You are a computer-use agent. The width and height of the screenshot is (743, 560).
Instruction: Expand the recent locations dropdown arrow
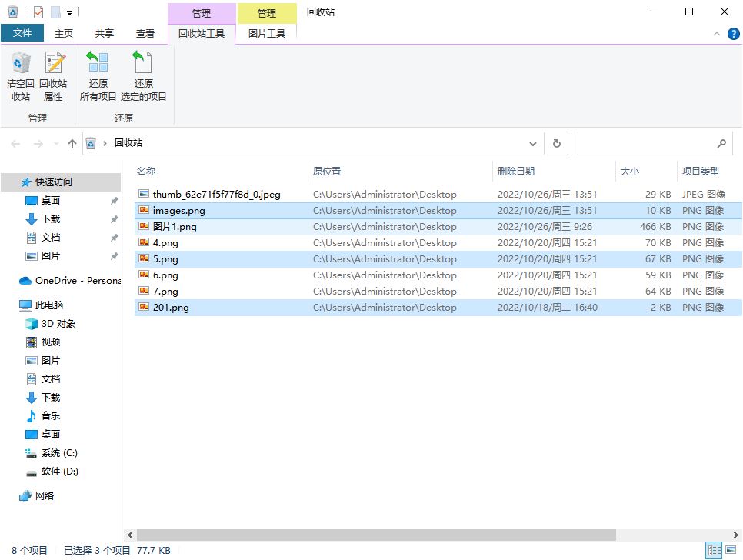(x=56, y=144)
